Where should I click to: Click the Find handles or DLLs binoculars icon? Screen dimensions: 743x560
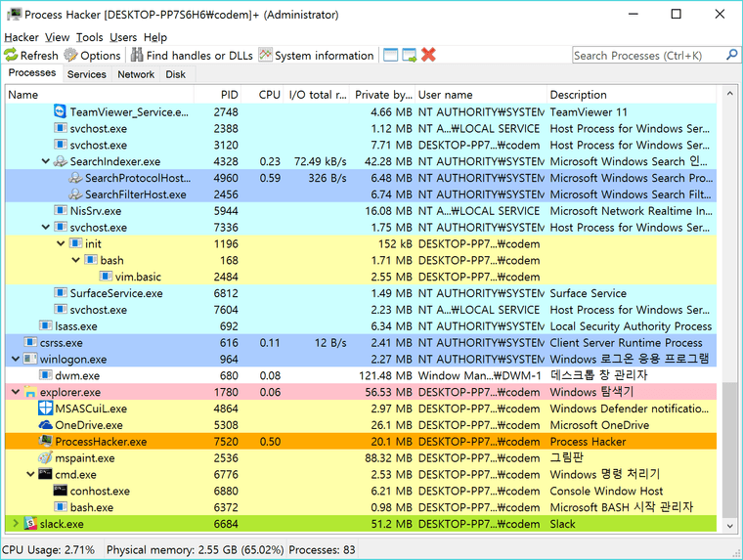(x=137, y=56)
